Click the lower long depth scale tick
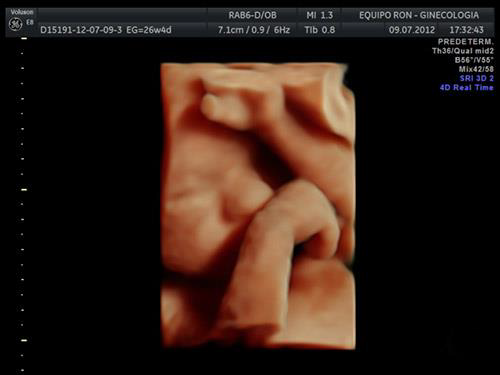Screen dimensions: 500x375 pos(24,340)
